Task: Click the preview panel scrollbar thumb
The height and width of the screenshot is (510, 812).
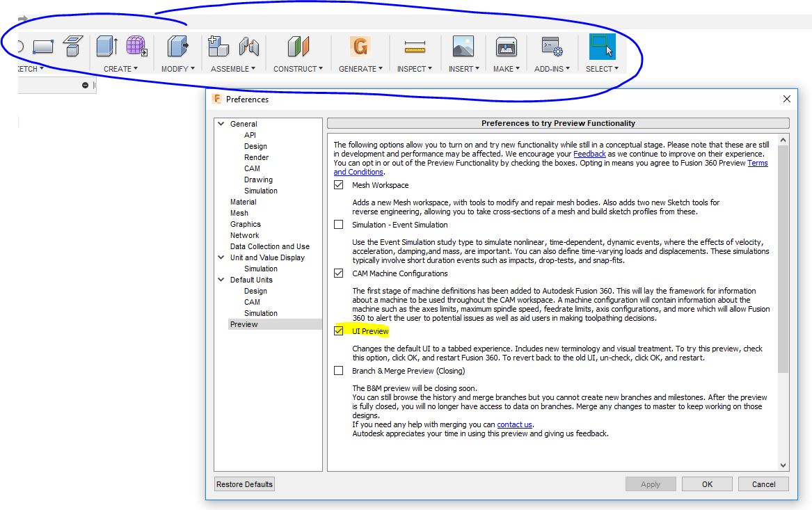Action: 783,259
